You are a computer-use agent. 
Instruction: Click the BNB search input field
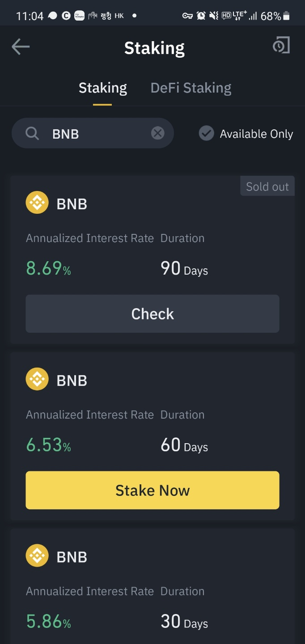pos(98,133)
